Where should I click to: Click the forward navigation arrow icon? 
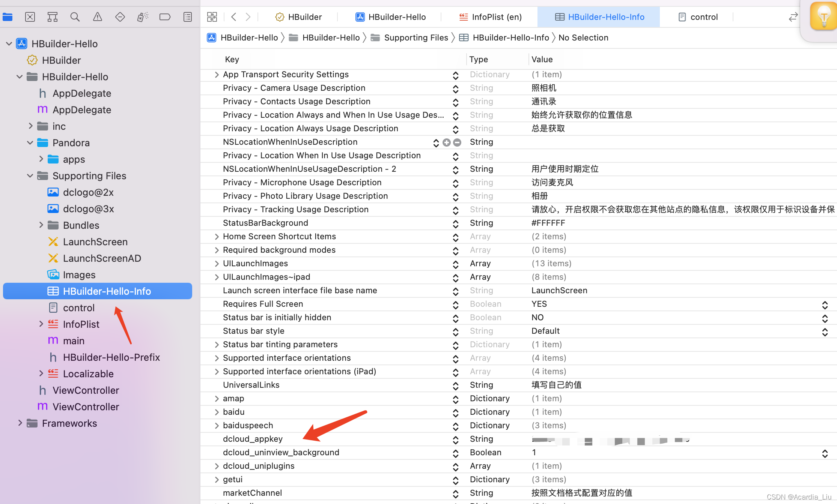tap(248, 16)
